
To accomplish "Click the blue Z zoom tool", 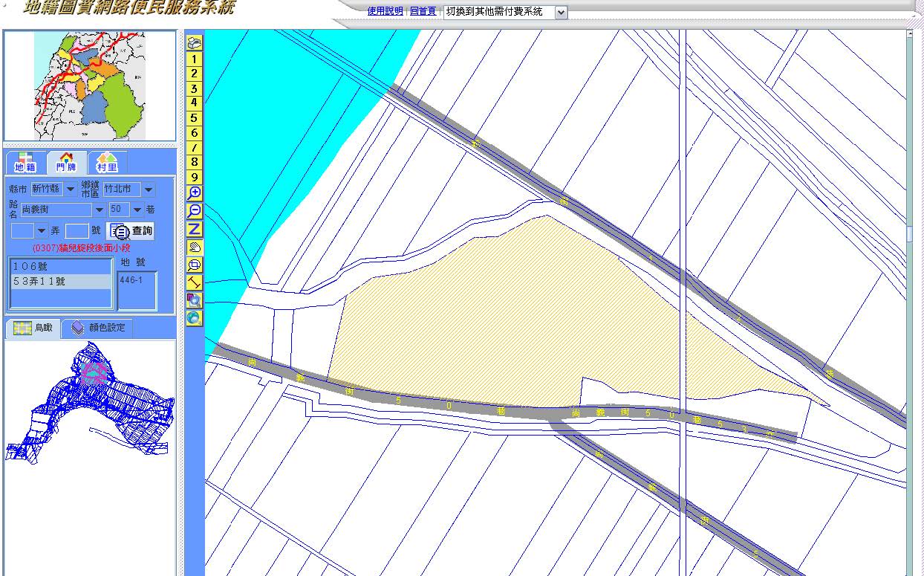I will [x=194, y=229].
